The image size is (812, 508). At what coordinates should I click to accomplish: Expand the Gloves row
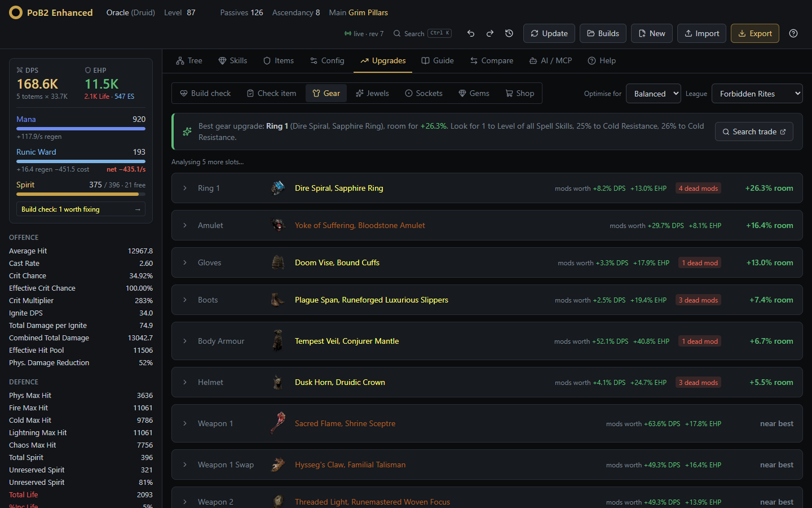[x=184, y=262]
